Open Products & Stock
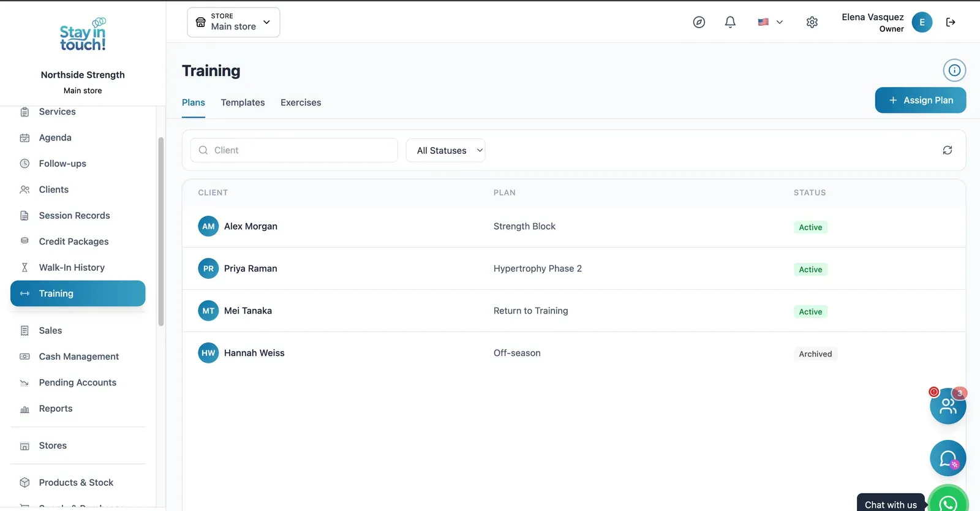The image size is (980, 511). tap(78, 483)
